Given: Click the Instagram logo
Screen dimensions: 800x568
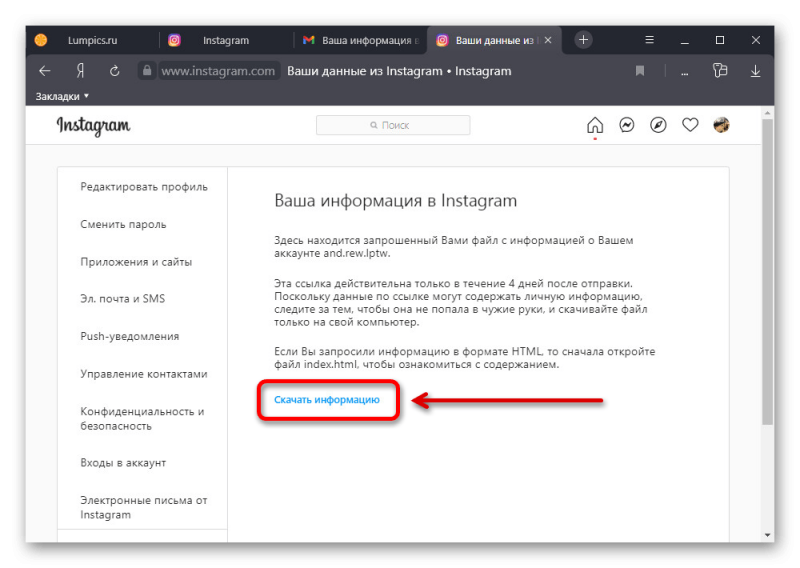Looking at the screenshot, I should [x=93, y=126].
